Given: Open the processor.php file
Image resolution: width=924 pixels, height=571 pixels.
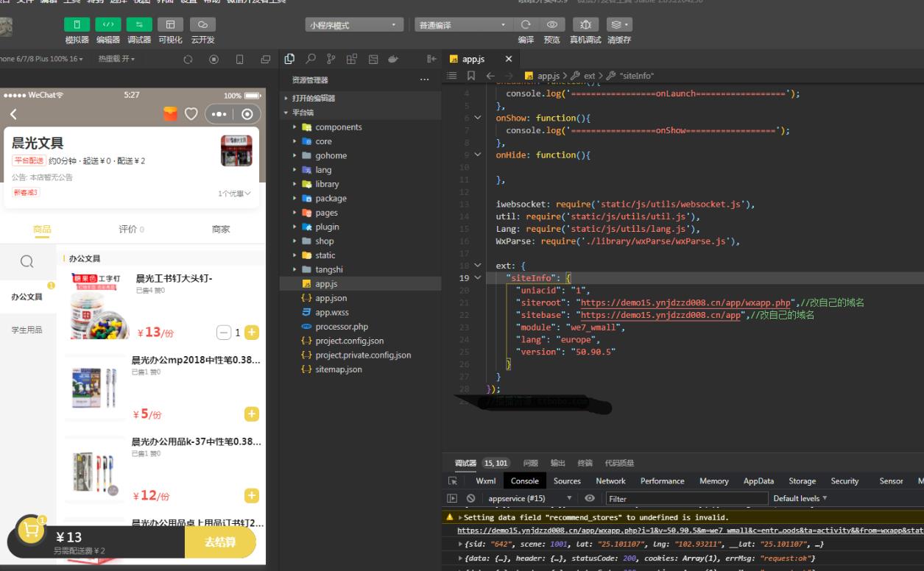Looking at the screenshot, I should pos(342,327).
